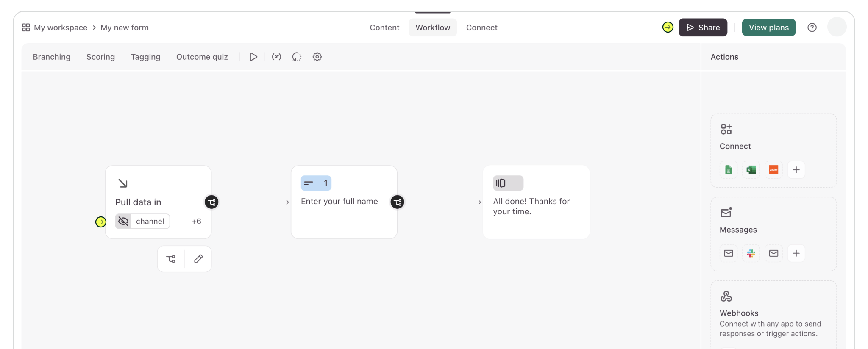
Task: Connect Google Sheets integration
Action: [x=729, y=170]
